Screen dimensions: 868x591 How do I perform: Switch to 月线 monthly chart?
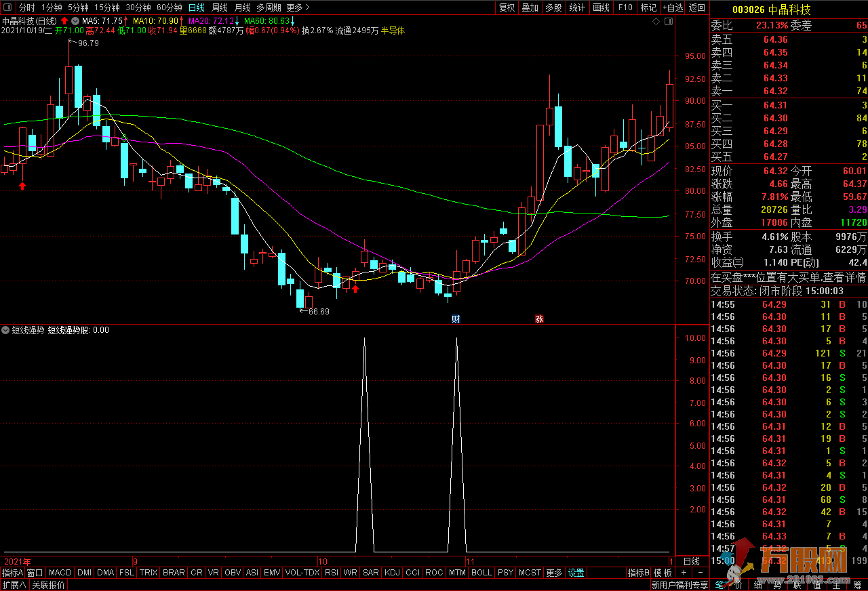click(242, 7)
